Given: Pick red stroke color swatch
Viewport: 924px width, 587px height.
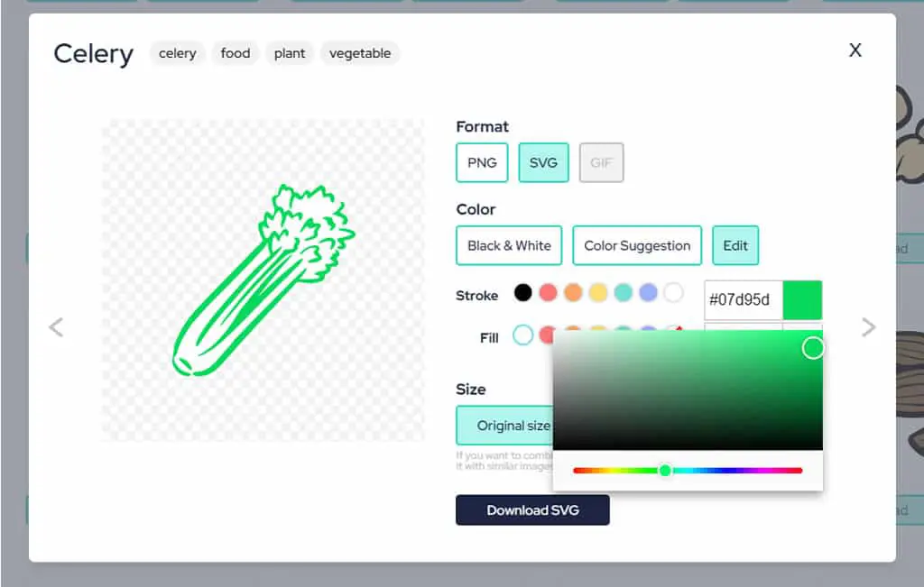Looking at the screenshot, I should pos(548,293).
